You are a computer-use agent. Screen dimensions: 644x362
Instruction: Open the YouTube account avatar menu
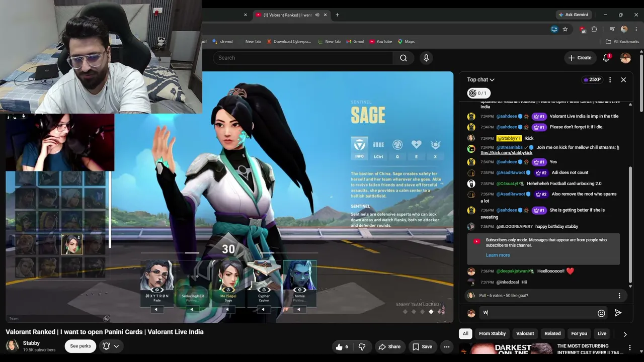click(x=625, y=58)
